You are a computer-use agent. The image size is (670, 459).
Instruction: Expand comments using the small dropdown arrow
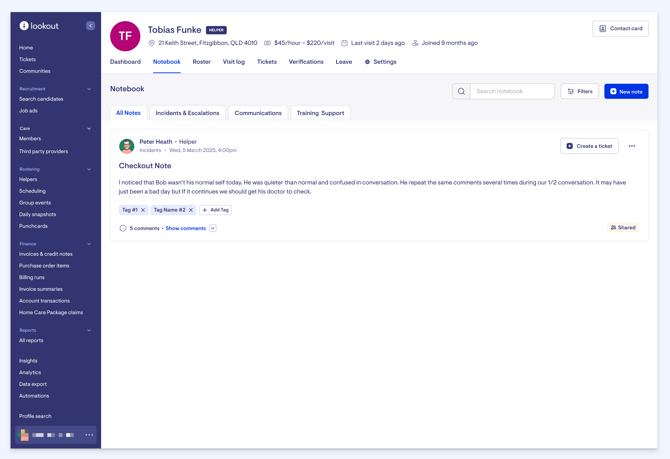[x=213, y=228]
